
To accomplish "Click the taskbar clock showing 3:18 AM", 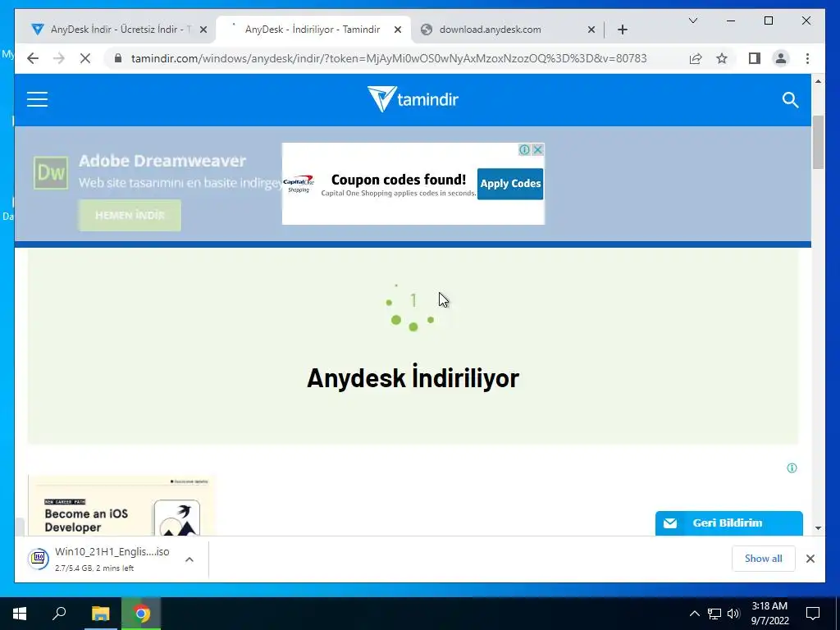I will click(769, 614).
